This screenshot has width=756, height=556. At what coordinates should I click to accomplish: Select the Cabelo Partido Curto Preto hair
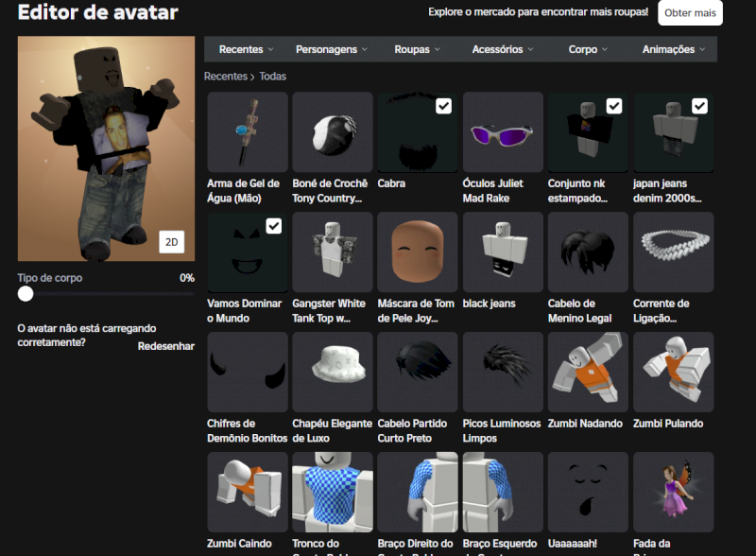(418, 373)
